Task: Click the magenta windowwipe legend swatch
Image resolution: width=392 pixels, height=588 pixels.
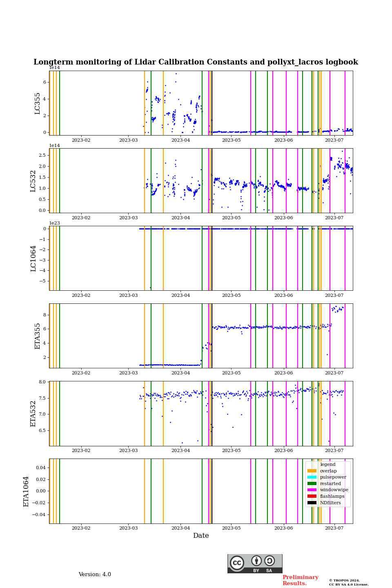Action: tap(312, 490)
